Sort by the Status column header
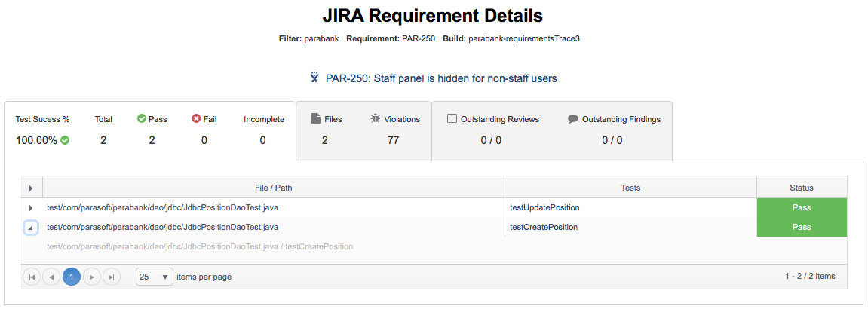The width and height of the screenshot is (868, 309). (802, 188)
